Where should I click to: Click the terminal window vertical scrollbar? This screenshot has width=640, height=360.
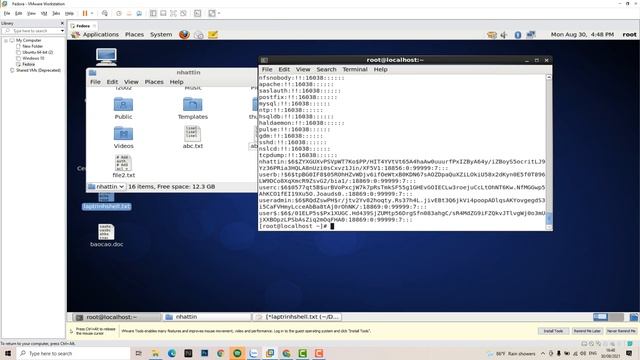(549, 151)
